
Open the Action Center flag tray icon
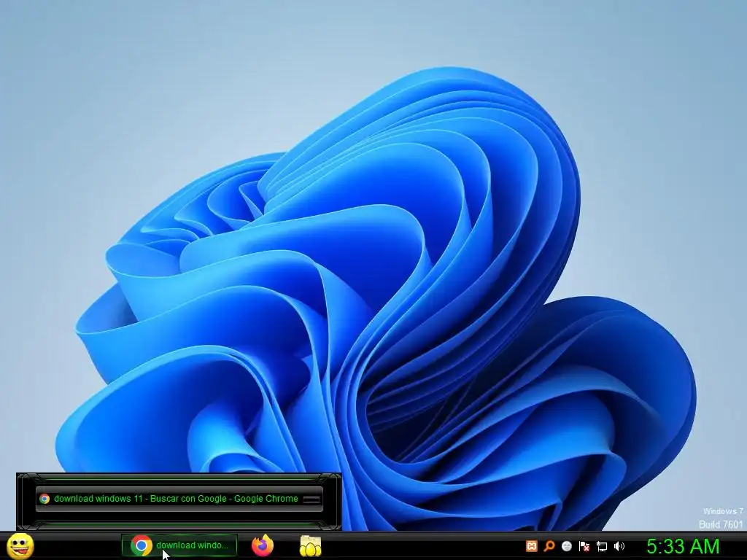[584, 546]
